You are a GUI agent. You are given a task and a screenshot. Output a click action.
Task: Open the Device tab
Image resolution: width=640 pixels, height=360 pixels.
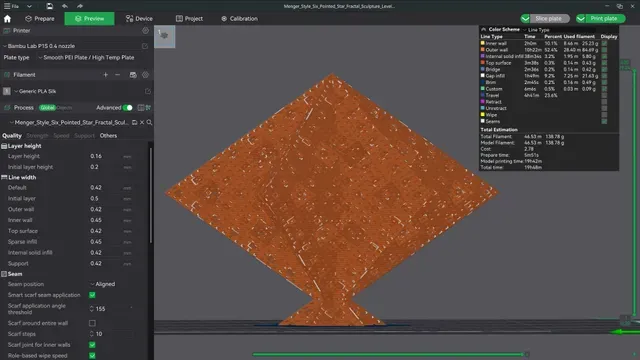point(139,19)
